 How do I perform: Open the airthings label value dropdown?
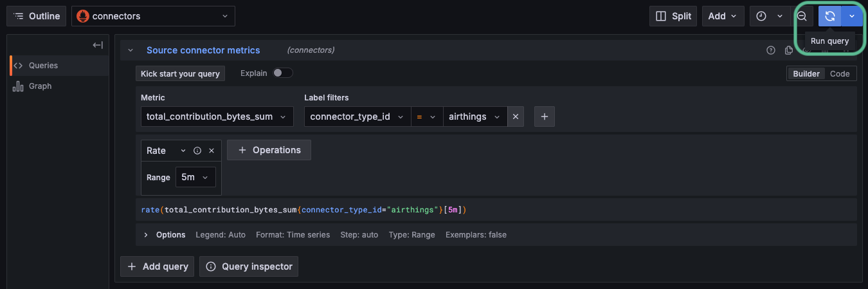pyautogui.click(x=475, y=117)
